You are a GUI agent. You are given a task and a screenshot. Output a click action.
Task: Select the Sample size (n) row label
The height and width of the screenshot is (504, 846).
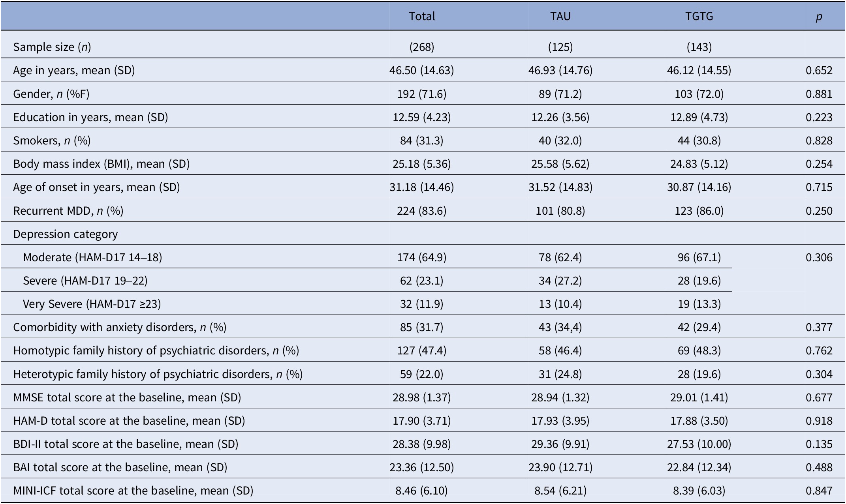pyautogui.click(x=52, y=47)
